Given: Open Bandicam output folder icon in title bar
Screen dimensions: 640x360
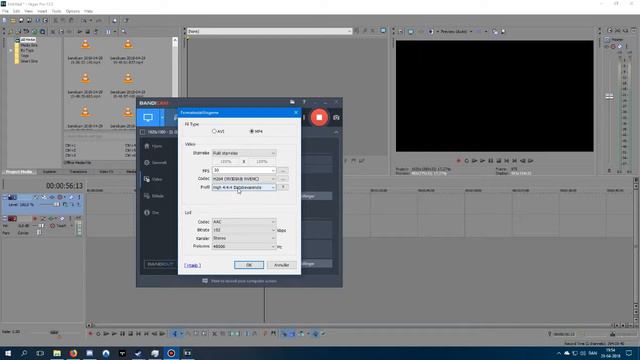Looking at the screenshot, I should [x=292, y=102].
